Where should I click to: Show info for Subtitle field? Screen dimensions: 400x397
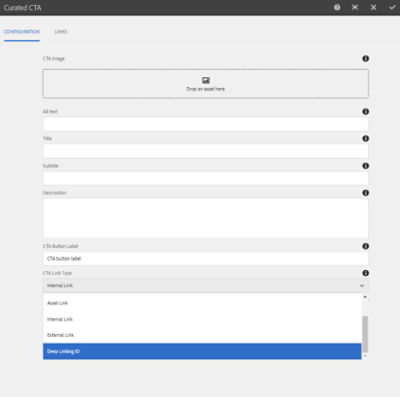coord(366,166)
